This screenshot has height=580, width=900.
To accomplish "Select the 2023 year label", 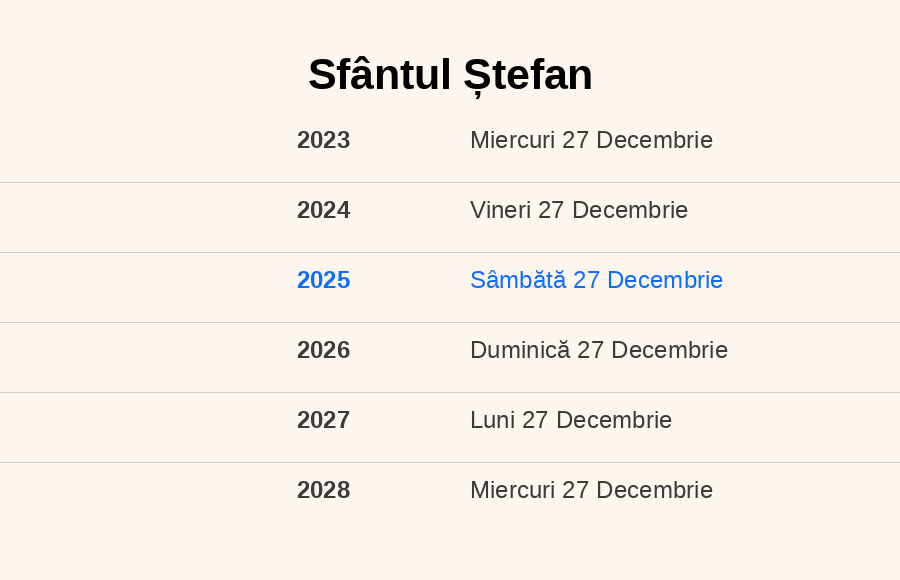I will point(323,140).
